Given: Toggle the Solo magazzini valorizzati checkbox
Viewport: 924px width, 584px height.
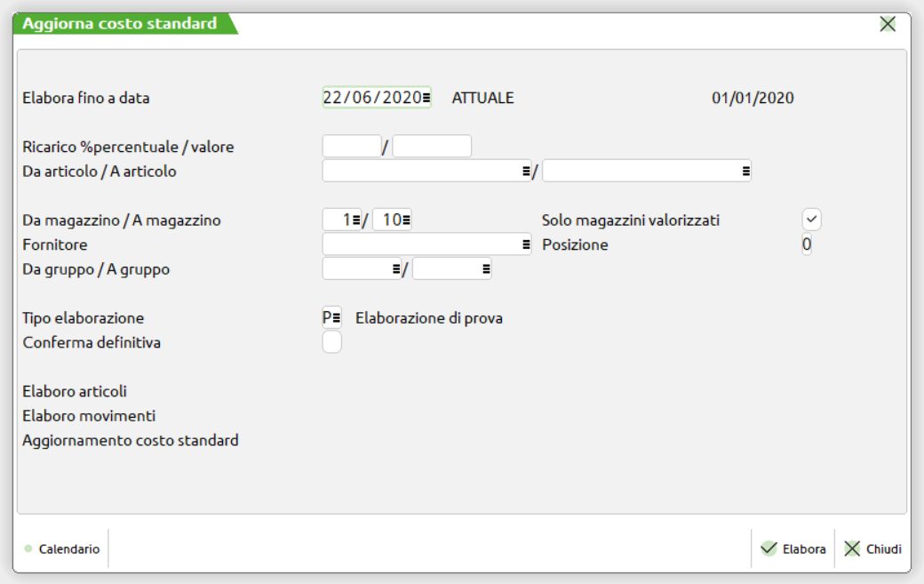Looking at the screenshot, I should pos(811,220).
